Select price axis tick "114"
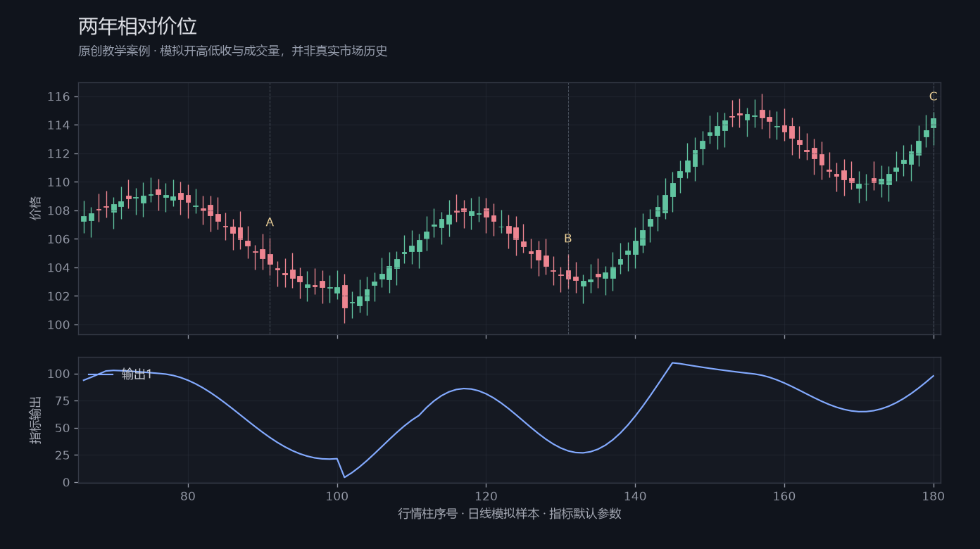 pos(59,125)
